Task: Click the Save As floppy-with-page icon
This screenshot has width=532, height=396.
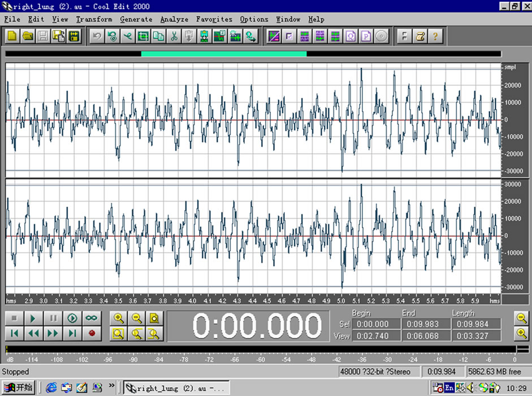Action: coord(58,36)
